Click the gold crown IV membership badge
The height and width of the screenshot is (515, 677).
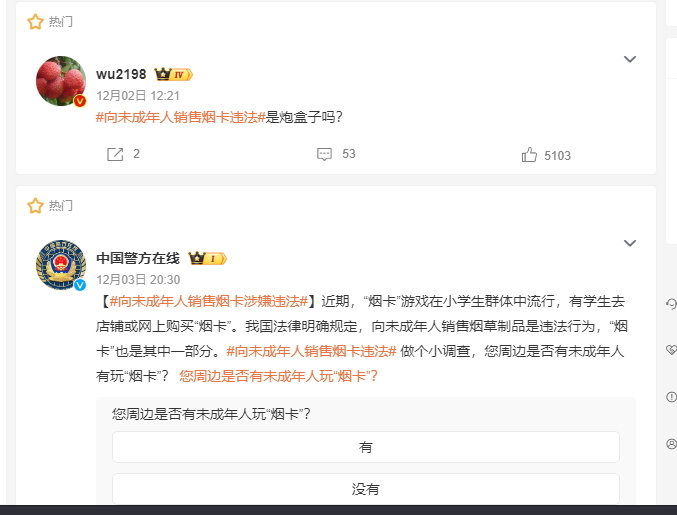(174, 74)
